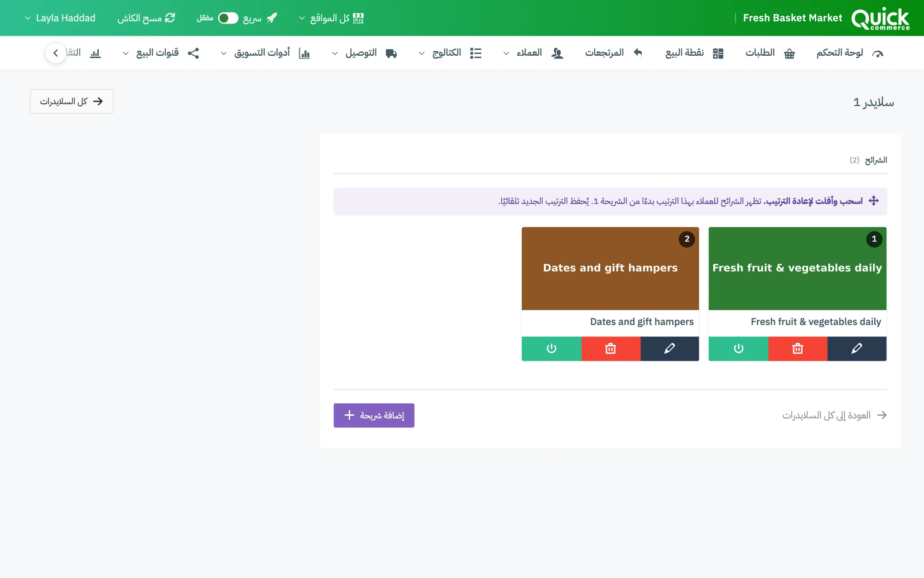This screenshot has width=924, height=578.
Task: Click the bar chart reports icon
Action: (95, 53)
